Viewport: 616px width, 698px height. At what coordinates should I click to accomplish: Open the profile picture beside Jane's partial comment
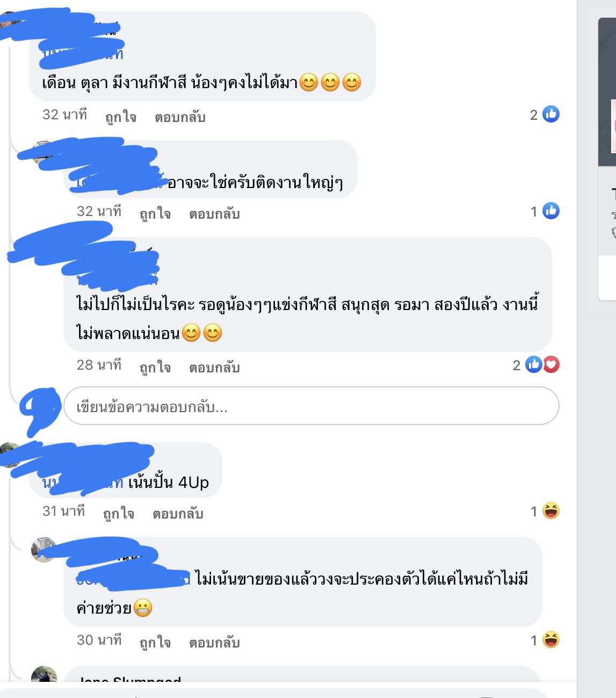[44, 678]
